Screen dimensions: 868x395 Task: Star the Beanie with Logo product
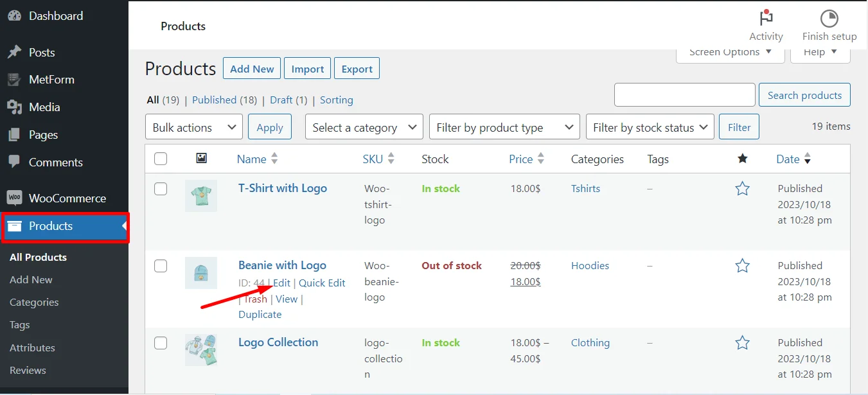tap(743, 265)
